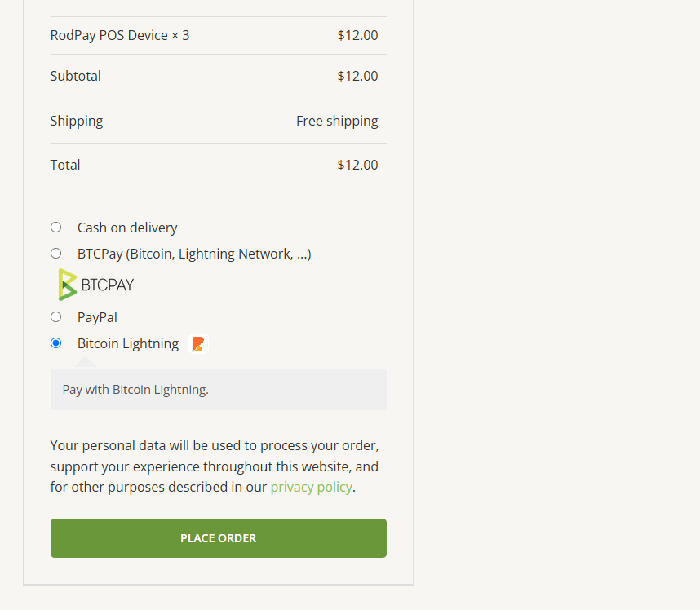
Task: Open the privacy policy link
Action: point(311,487)
